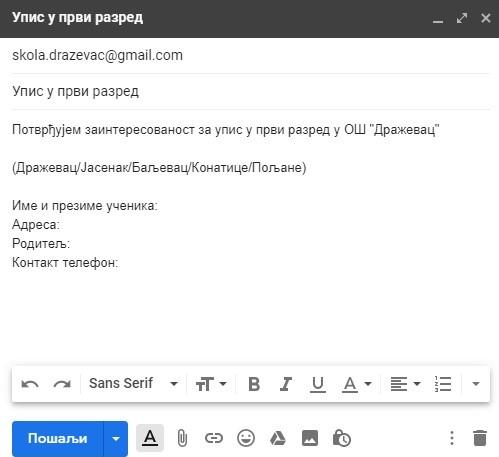Toggle formatting options bar with A icon
This screenshot has width=499, height=457.
click(x=150, y=438)
